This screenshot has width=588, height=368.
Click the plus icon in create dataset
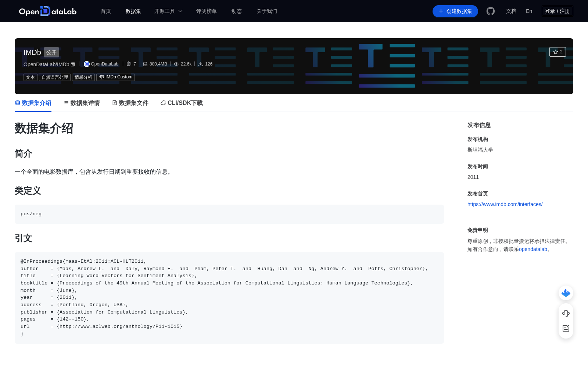tap(441, 11)
